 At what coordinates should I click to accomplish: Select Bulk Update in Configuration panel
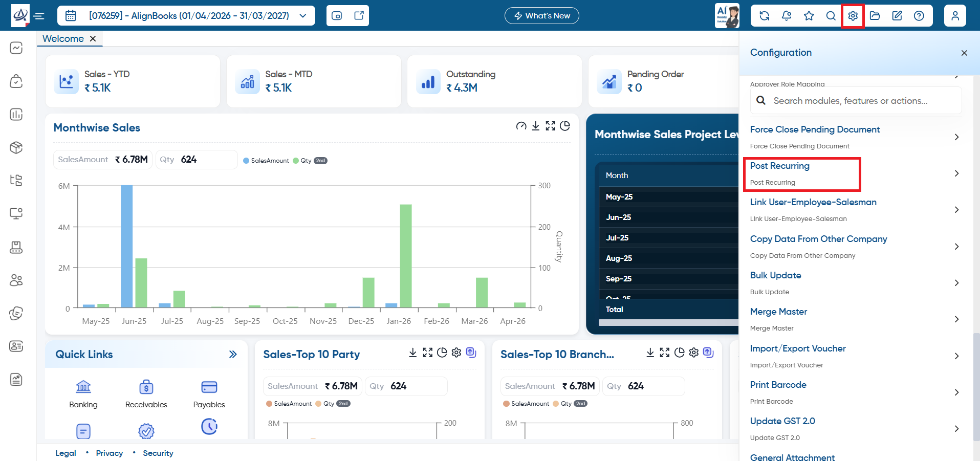click(x=775, y=275)
